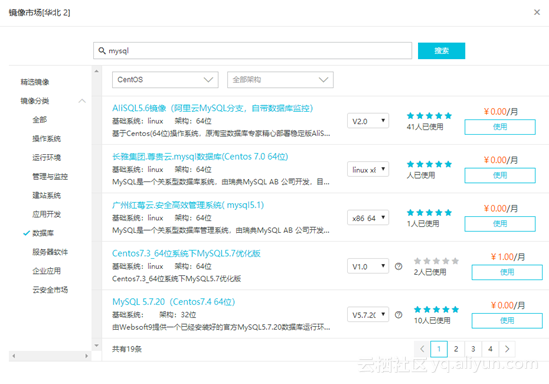Click 使用 for 广州红莓云 image
The width and height of the screenshot is (549, 384).
[x=500, y=224]
